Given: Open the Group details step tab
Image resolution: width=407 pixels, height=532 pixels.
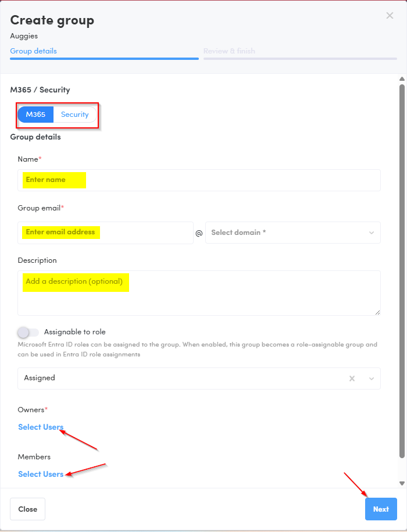Looking at the screenshot, I should tap(34, 51).
